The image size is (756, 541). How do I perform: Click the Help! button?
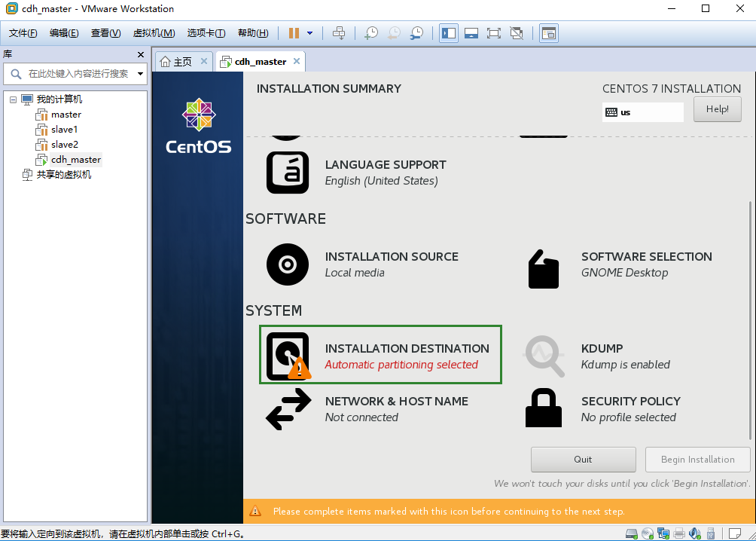click(x=717, y=109)
